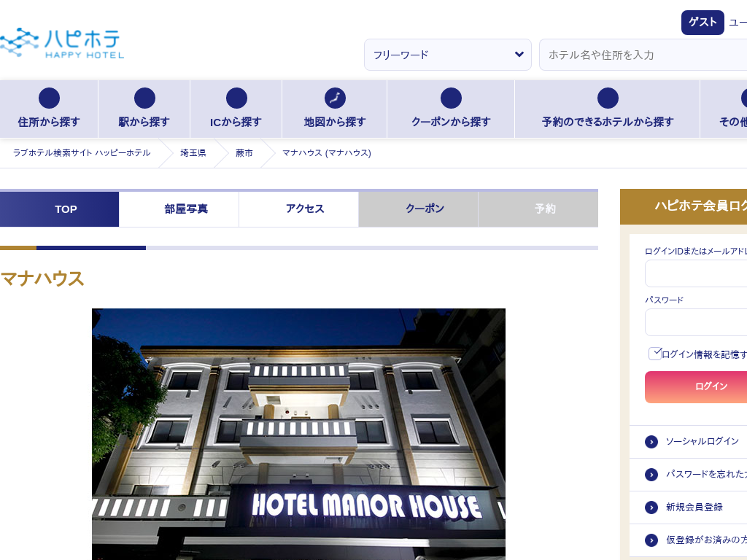Click arrow icon beside ソーシャルログイン
Viewport: 747px width, 560px height.
pos(651,442)
